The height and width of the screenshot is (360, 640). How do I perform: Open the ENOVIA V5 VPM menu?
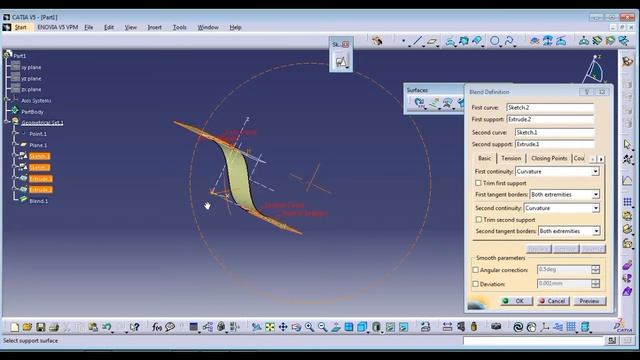tap(58, 27)
